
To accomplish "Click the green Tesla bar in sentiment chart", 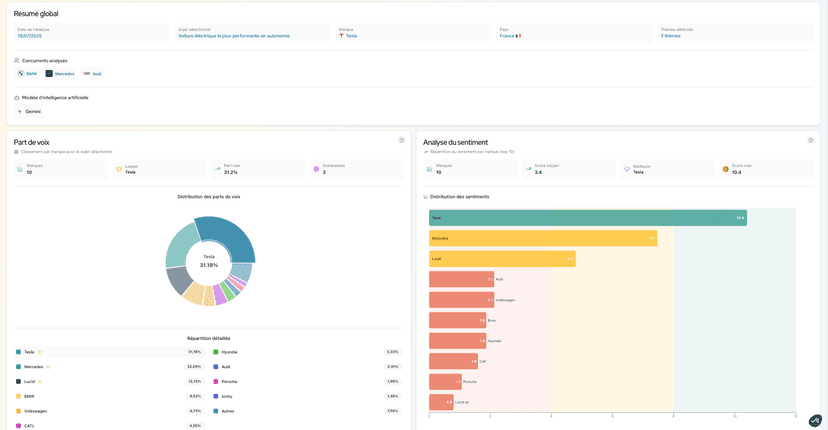I will pyautogui.click(x=587, y=217).
